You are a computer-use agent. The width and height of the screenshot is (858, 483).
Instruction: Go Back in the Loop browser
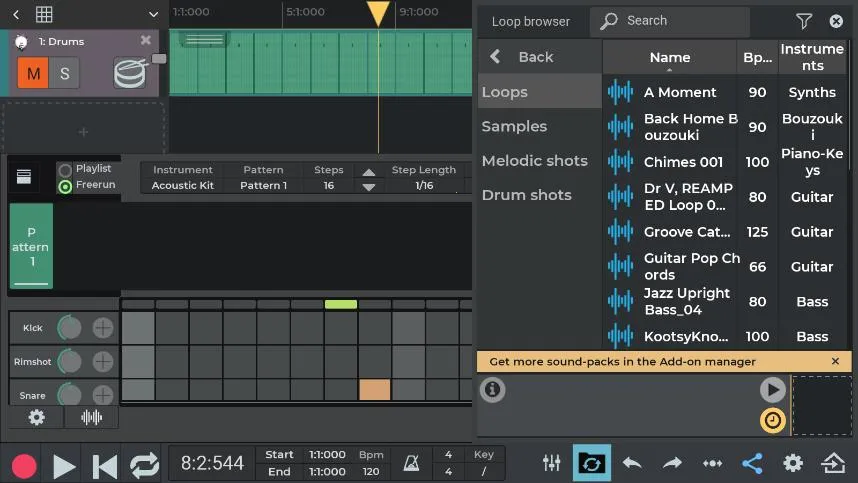pyautogui.click(x=522, y=57)
